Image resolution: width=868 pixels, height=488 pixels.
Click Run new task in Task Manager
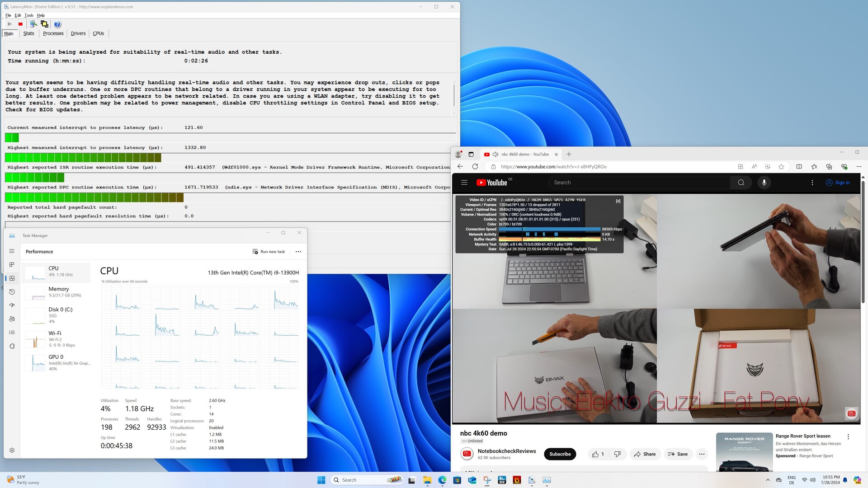coord(269,252)
